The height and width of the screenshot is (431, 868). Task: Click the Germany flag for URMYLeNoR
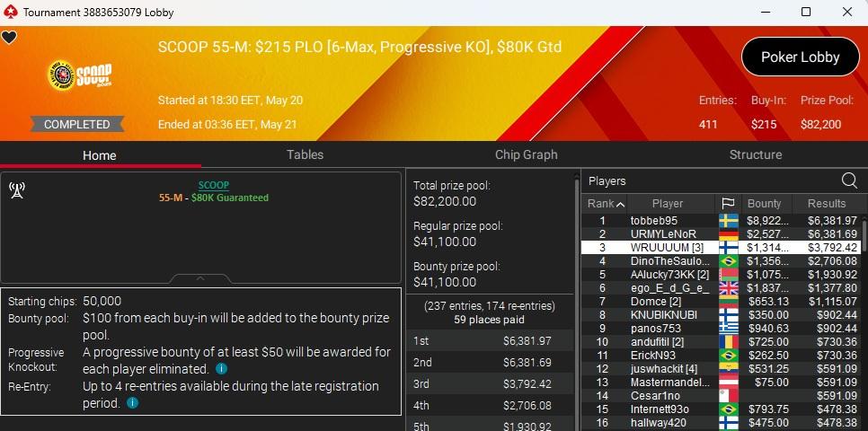pyautogui.click(x=729, y=234)
